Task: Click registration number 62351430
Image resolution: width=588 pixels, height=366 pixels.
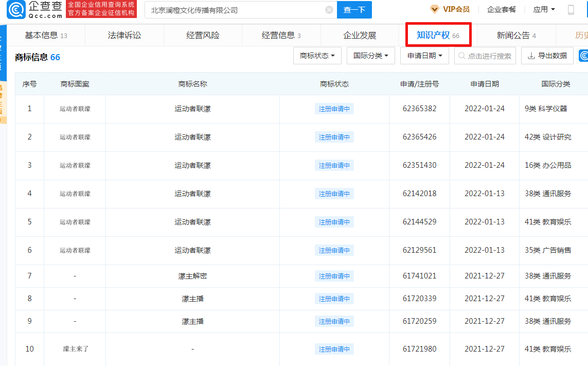Action: tap(420, 165)
